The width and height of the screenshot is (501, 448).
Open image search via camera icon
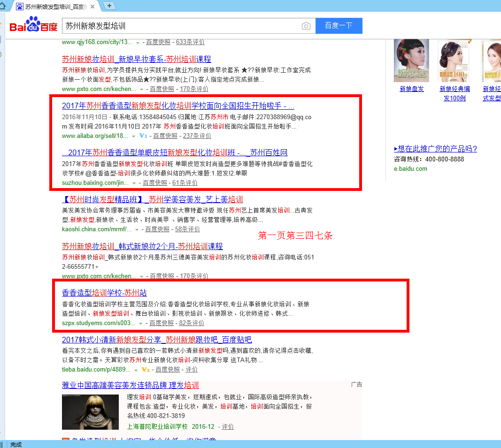point(306,26)
